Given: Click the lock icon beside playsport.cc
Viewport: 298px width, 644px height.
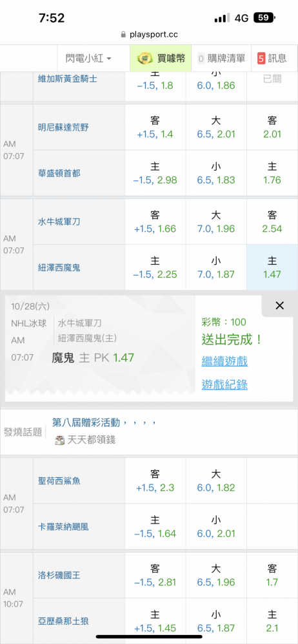Looking at the screenshot, I should pyautogui.click(x=123, y=35).
